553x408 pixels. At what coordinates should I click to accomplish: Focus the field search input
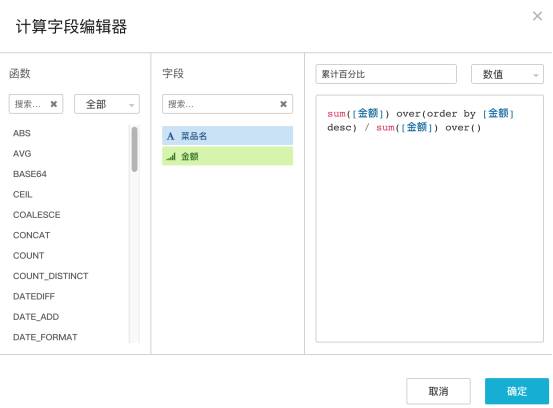220,104
